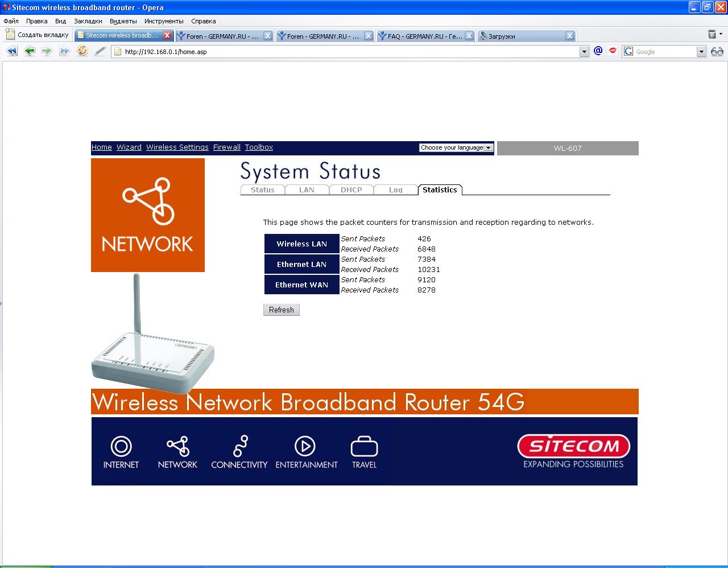Restore the Opera window via title bar button

[x=708, y=7]
